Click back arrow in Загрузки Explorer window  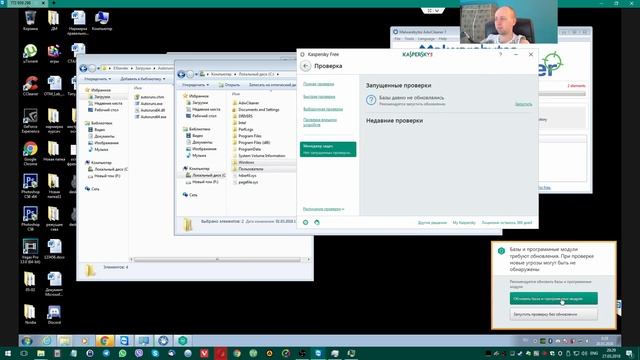click(x=84, y=68)
